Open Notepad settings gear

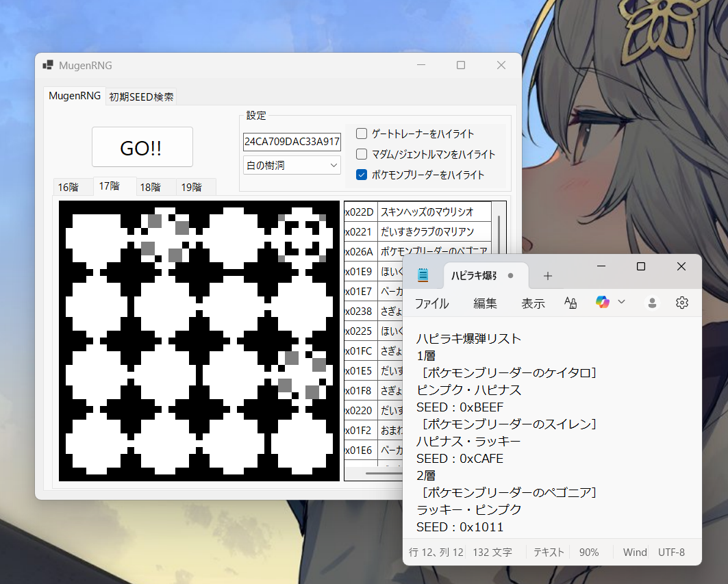[x=682, y=303]
